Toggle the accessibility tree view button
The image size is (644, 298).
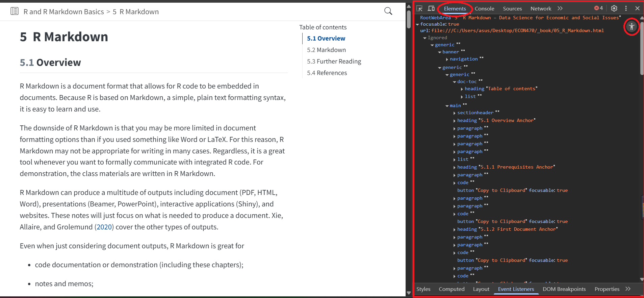632,27
